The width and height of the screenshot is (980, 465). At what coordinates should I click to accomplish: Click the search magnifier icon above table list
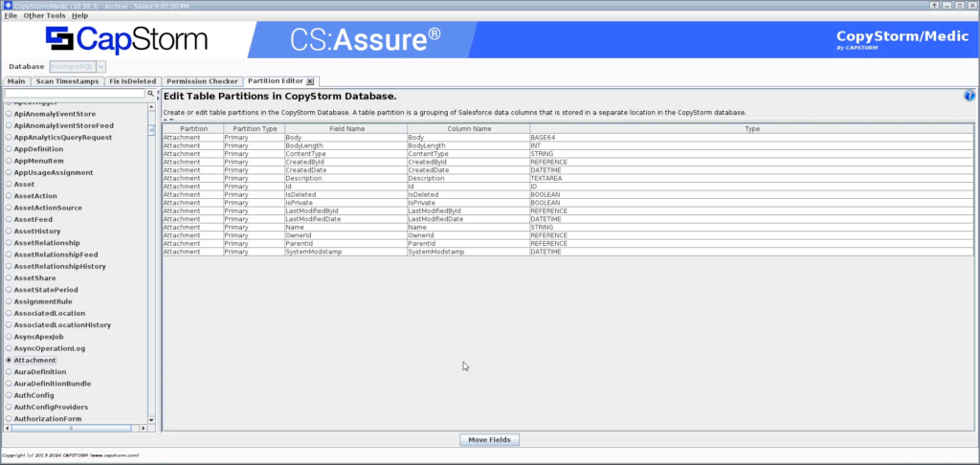click(x=150, y=94)
